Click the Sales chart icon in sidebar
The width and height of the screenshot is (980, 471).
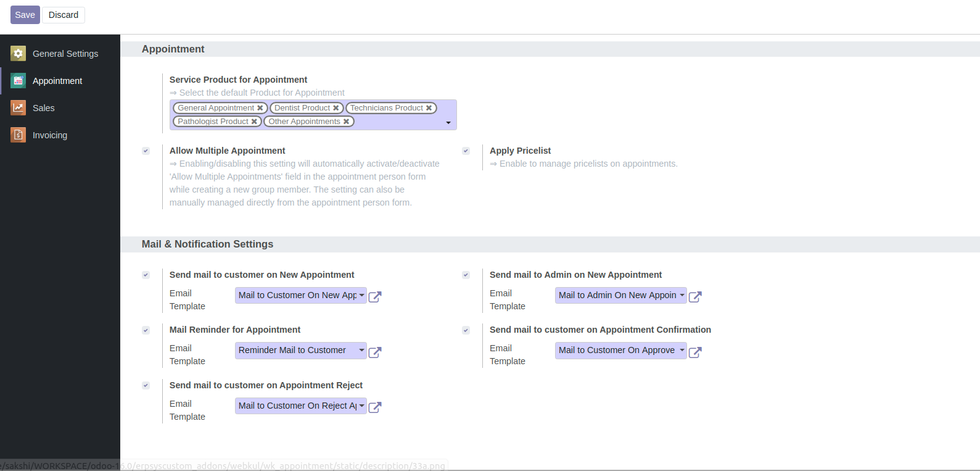tap(19, 108)
